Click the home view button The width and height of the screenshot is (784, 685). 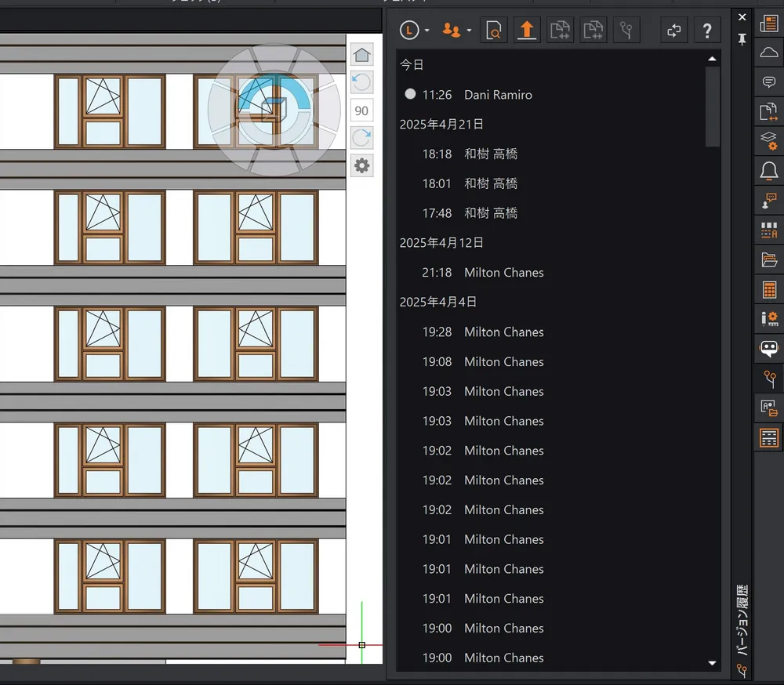coord(361,55)
